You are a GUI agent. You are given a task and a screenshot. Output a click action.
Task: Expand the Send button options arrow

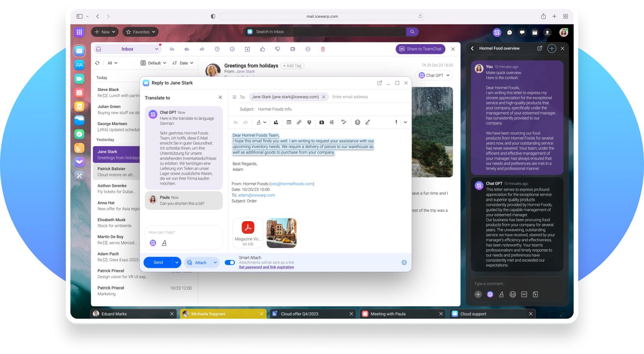pyautogui.click(x=177, y=262)
